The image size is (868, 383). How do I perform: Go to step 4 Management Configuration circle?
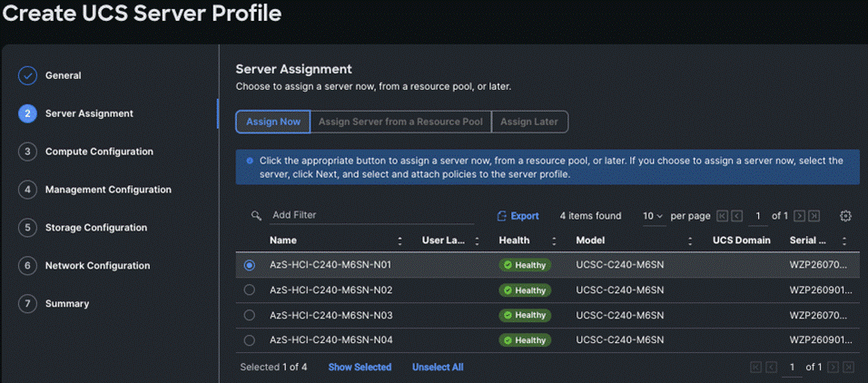[x=27, y=190]
